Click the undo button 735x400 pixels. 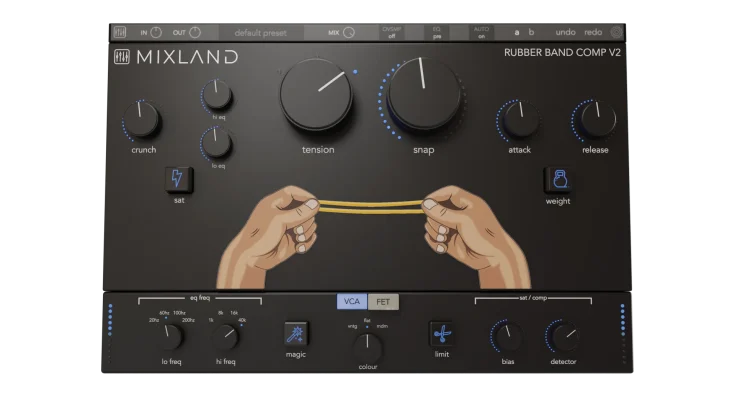tap(565, 32)
